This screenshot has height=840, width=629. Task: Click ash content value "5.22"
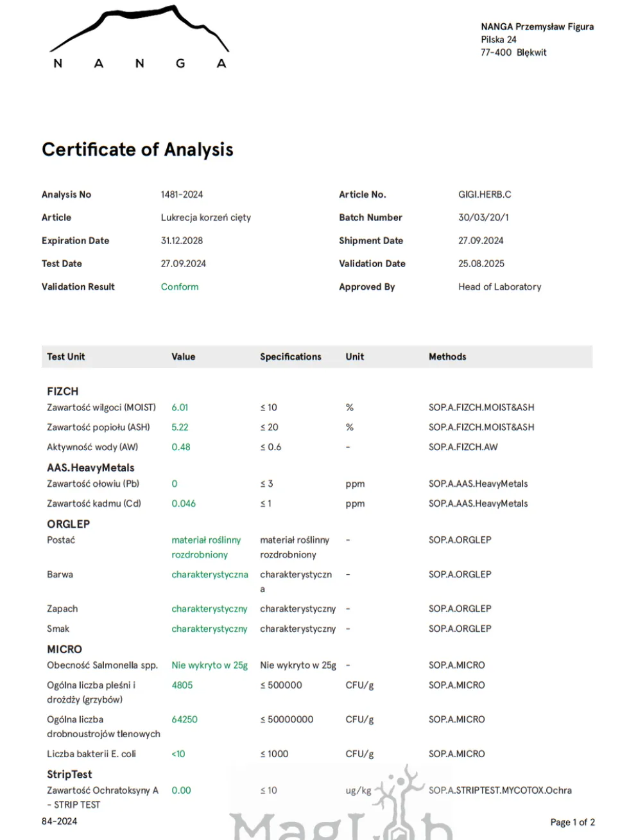pyautogui.click(x=180, y=428)
